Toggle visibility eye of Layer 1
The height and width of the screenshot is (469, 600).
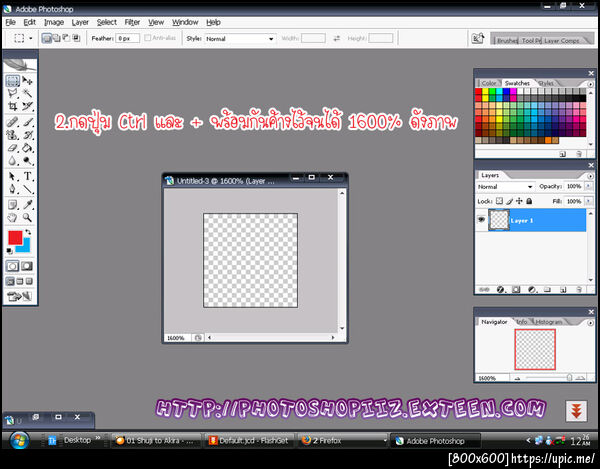(x=481, y=220)
